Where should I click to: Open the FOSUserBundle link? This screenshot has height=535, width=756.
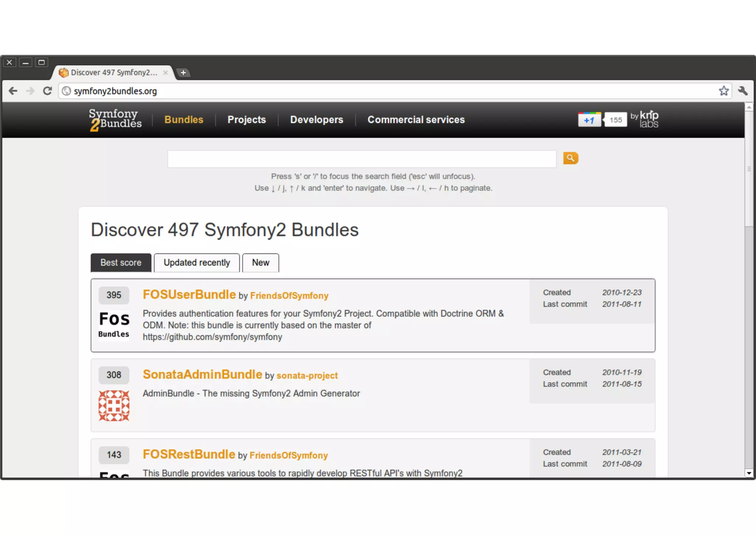click(x=189, y=294)
